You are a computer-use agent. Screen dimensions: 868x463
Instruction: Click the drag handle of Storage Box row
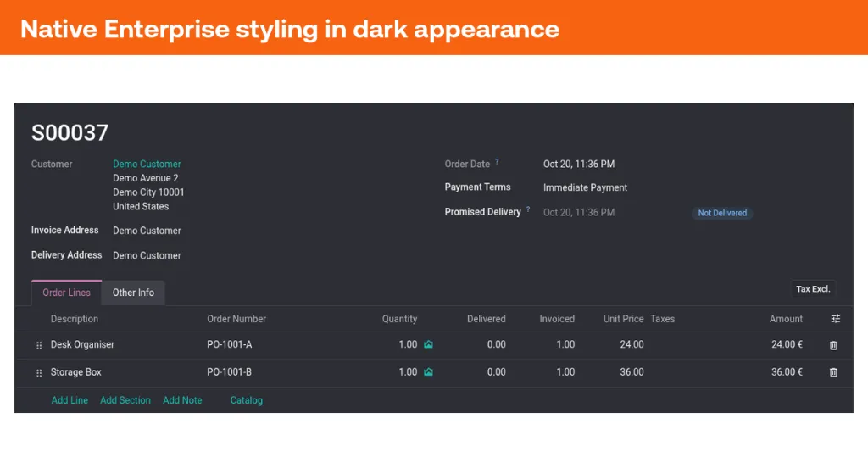(39, 373)
